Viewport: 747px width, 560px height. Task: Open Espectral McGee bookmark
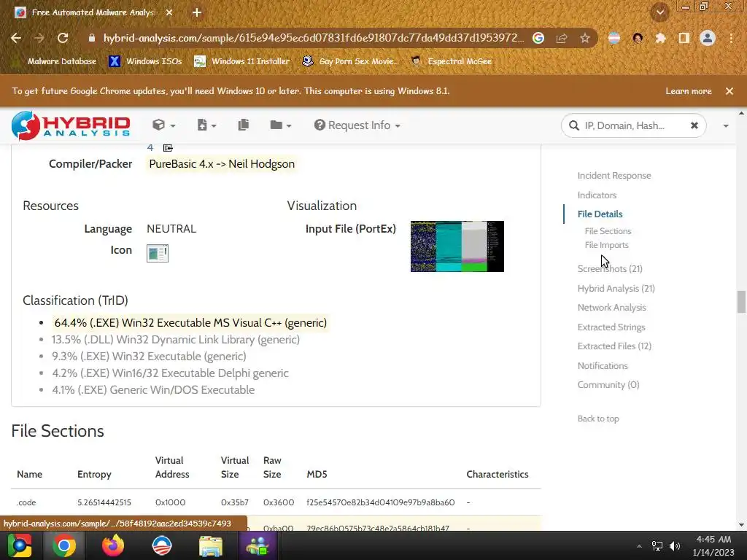tap(451, 61)
